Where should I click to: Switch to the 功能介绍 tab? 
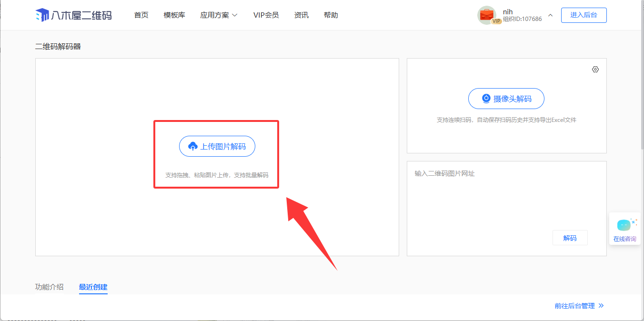[x=49, y=287]
